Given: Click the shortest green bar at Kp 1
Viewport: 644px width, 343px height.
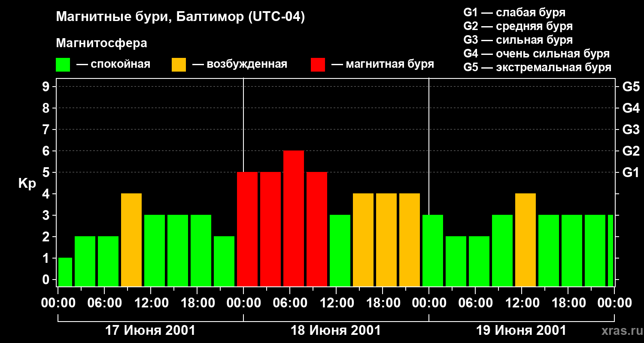Looking at the screenshot, I should coord(65,272).
